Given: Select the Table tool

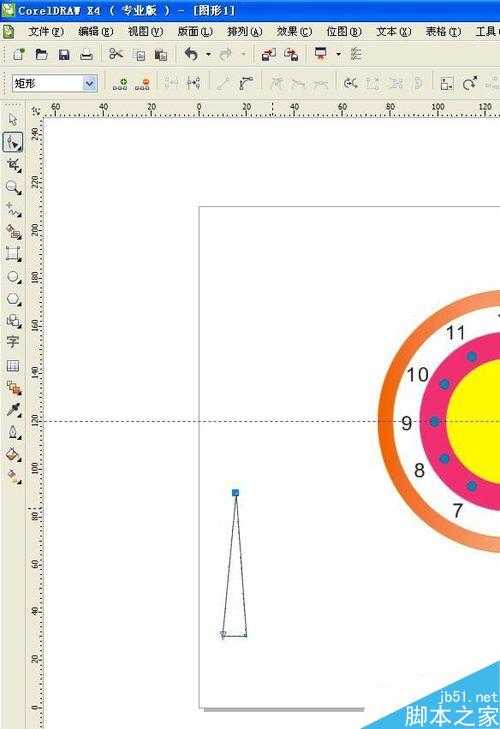Looking at the screenshot, I should (13, 365).
